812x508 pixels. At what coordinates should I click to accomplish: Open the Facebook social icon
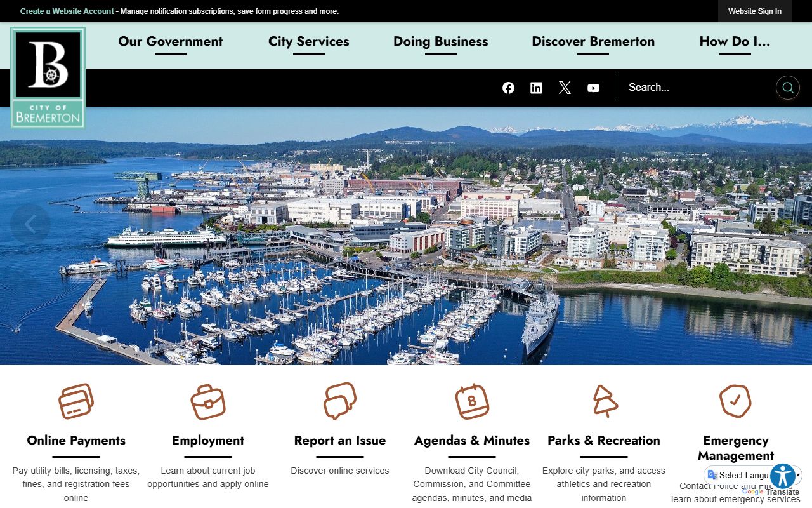tap(508, 88)
